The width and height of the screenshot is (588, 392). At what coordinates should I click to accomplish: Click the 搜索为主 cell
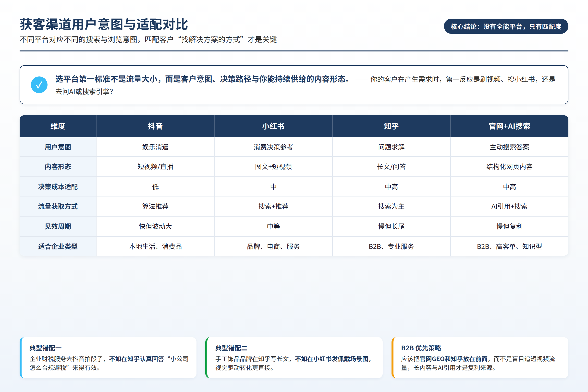tap(391, 207)
